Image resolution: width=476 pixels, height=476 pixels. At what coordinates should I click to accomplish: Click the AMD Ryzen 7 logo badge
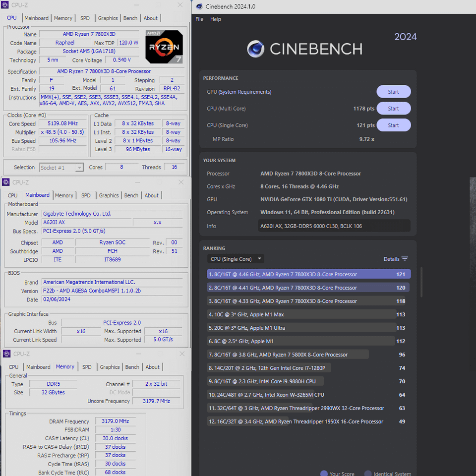(164, 47)
